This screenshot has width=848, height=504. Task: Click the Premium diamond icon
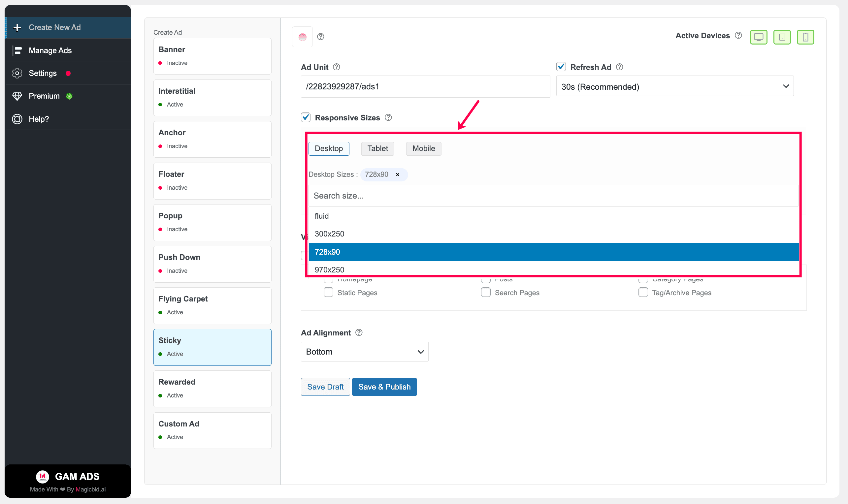coord(17,96)
